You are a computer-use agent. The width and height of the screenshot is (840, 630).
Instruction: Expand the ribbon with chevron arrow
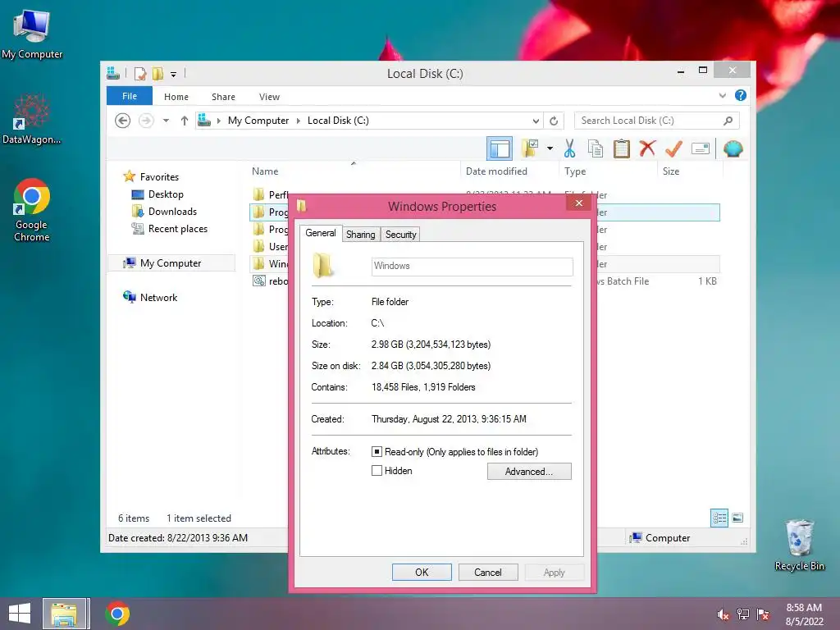click(722, 96)
